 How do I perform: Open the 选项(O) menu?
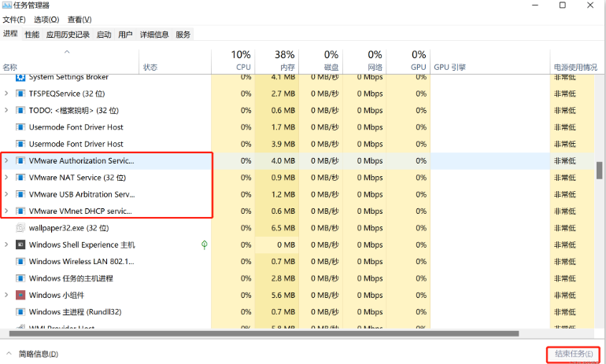pyautogui.click(x=45, y=19)
